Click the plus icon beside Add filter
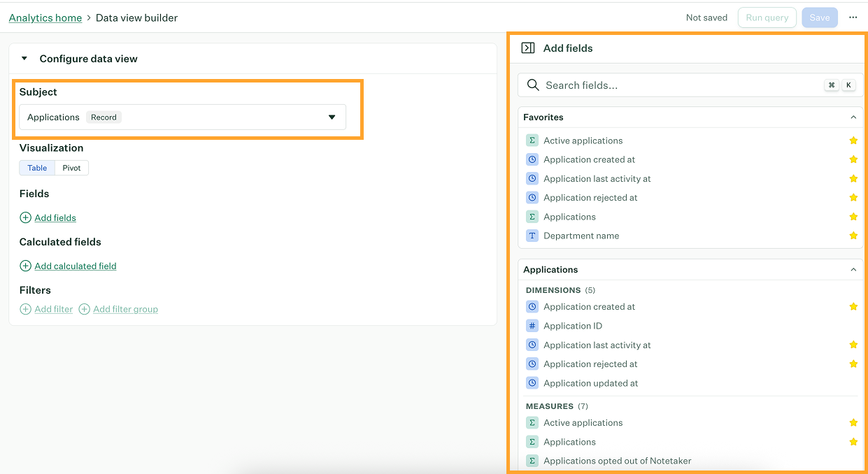Screen dimensions: 868x474 [25, 309]
